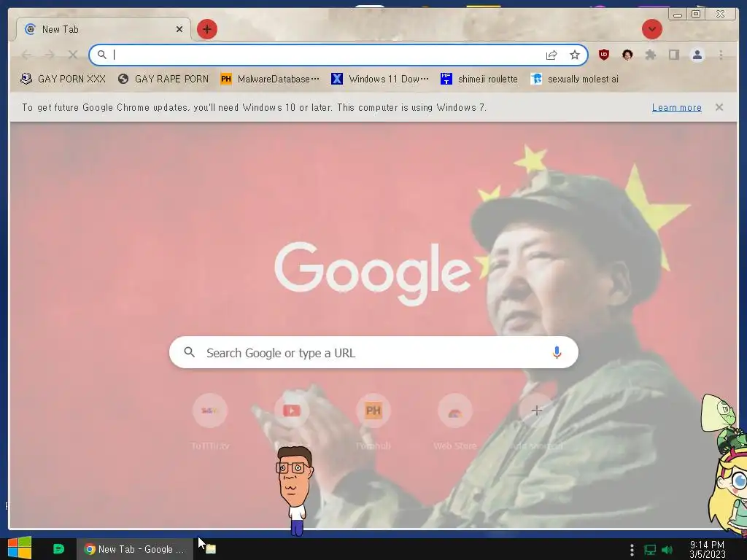Viewport: 747px width, 560px height.
Task: Bookmark this tab with the star icon
Action: click(575, 55)
